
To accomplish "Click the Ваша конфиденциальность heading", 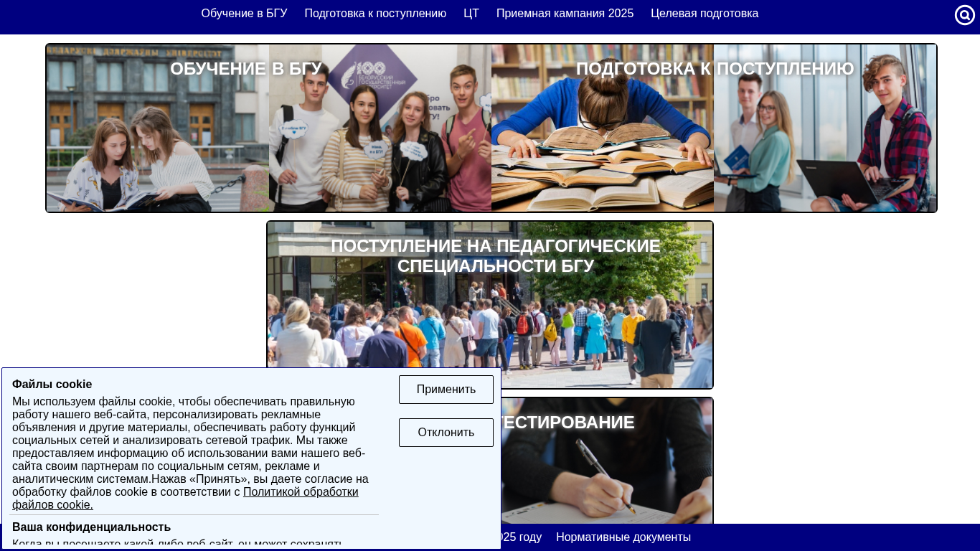I will click(91, 527).
